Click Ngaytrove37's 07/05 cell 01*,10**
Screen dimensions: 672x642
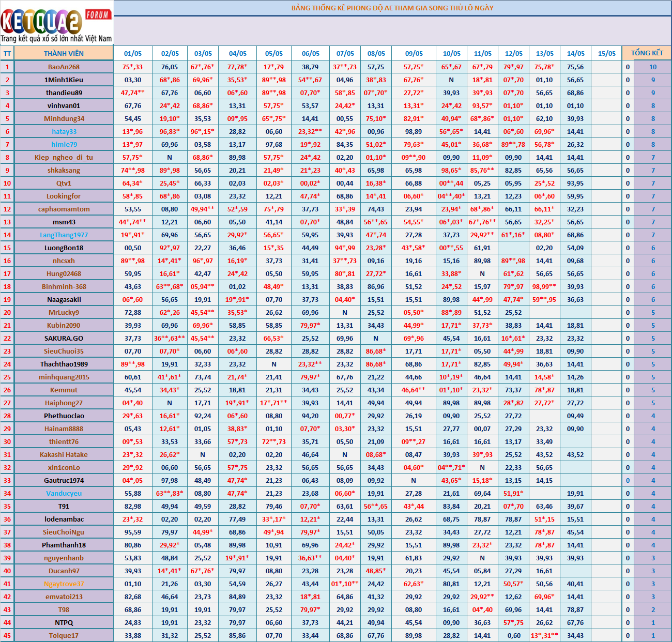click(x=345, y=584)
